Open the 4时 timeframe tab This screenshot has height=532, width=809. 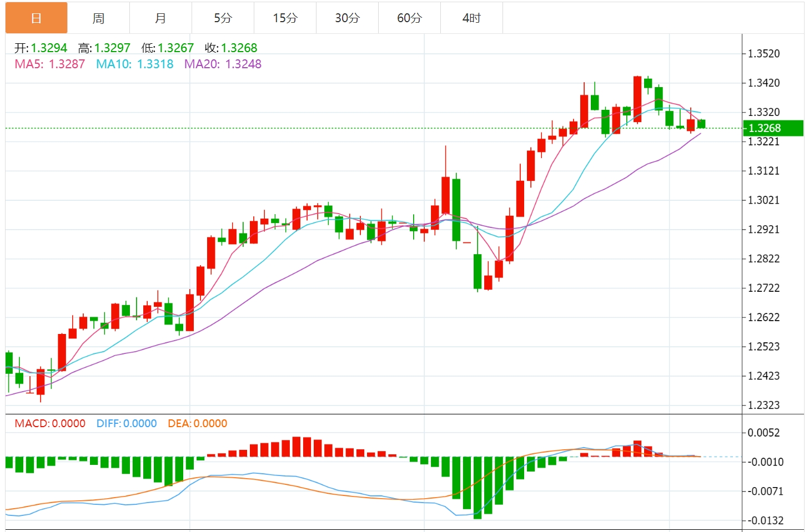tap(472, 18)
